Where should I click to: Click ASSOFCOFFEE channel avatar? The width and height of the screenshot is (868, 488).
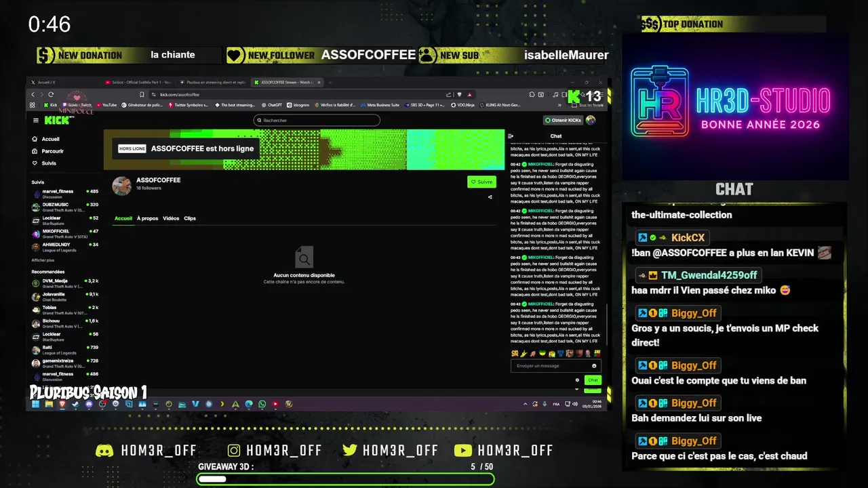click(122, 186)
